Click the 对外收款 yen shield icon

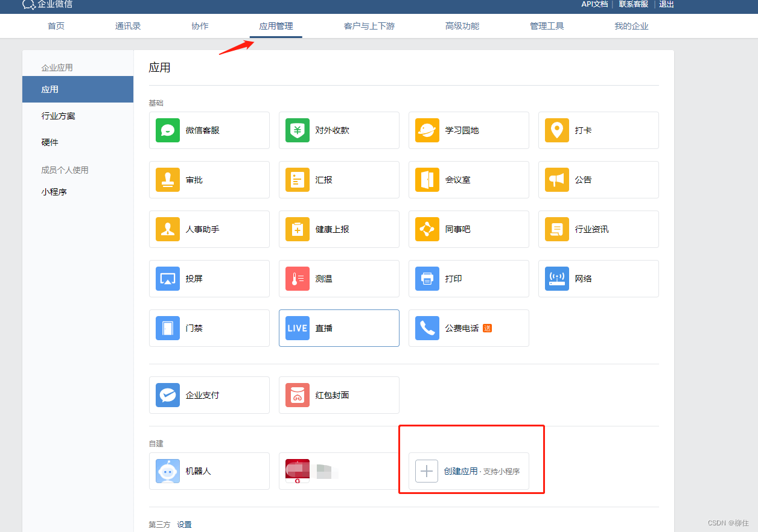(x=298, y=130)
